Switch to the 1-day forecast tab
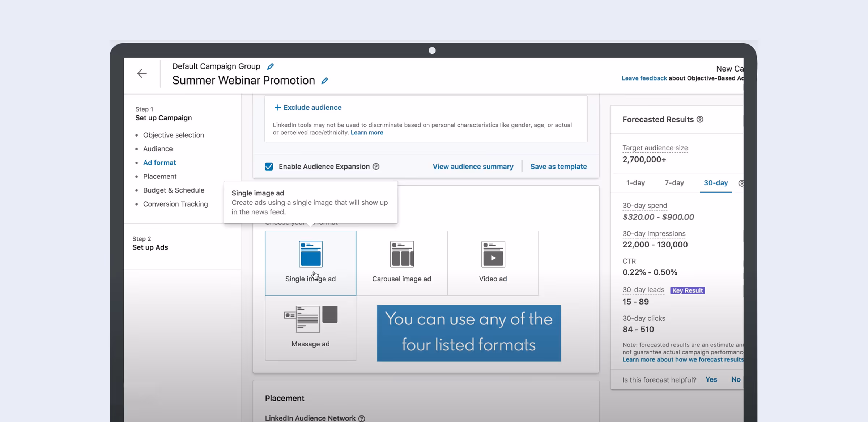Image resolution: width=868 pixels, height=422 pixels. 635,183
